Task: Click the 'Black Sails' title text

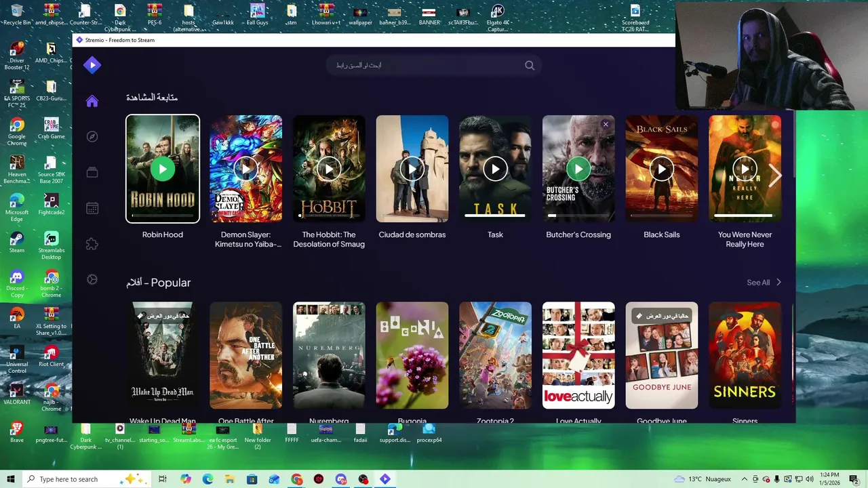Action: 662,235
